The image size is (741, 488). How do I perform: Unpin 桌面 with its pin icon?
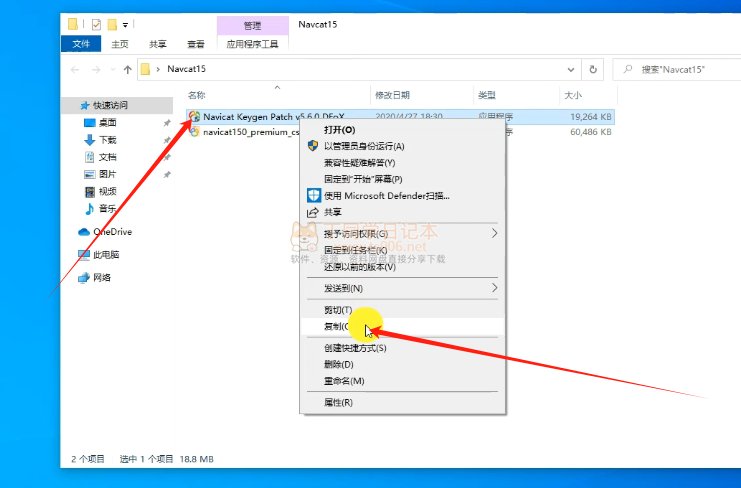click(167, 123)
